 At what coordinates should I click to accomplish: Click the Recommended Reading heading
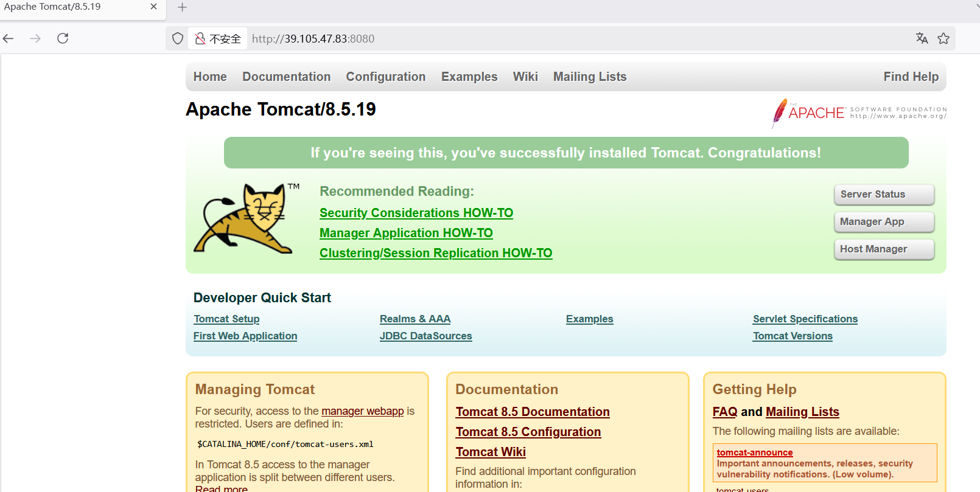(x=397, y=192)
